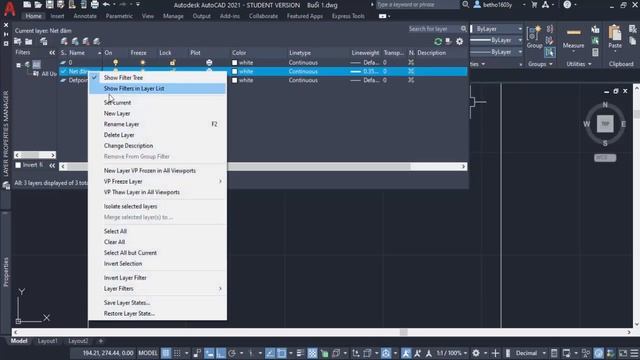This screenshot has height=360, width=640.
Task: Collapse the All filter tree node
Action: pos(18,65)
